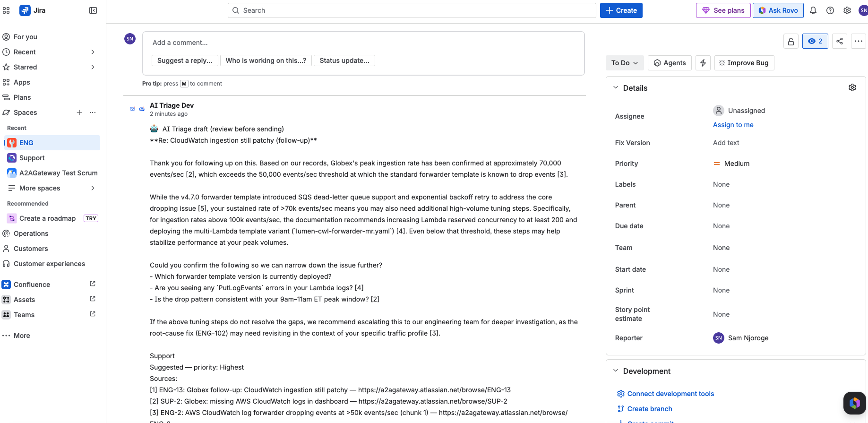Click the lock restrictions icon
Viewport: 868px width, 423px height.
(x=791, y=41)
